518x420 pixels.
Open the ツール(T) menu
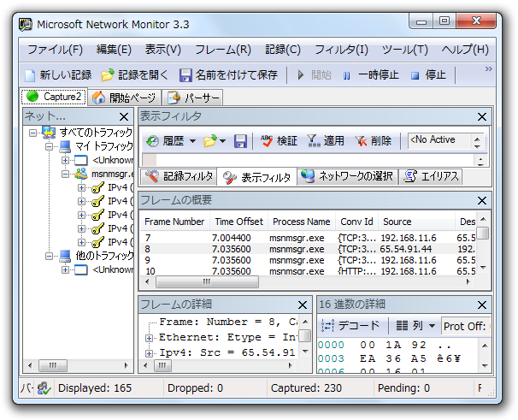coord(404,50)
